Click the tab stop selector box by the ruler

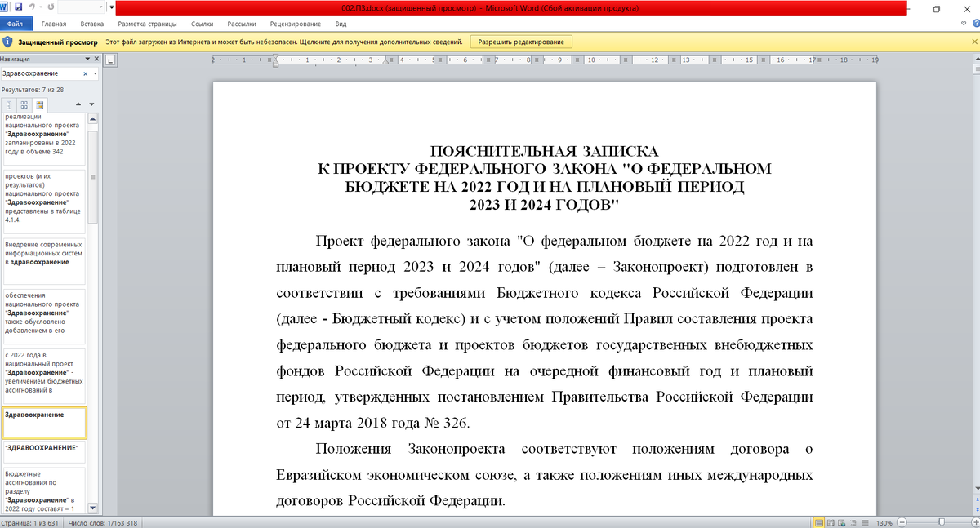tap(110, 60)
